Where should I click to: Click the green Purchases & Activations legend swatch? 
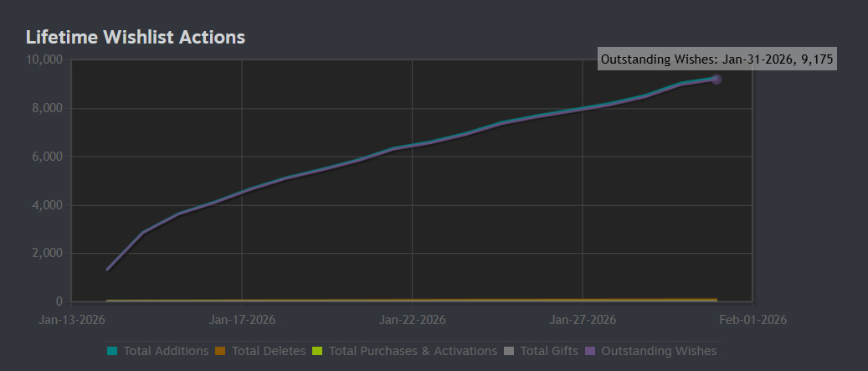click(317, 351)
